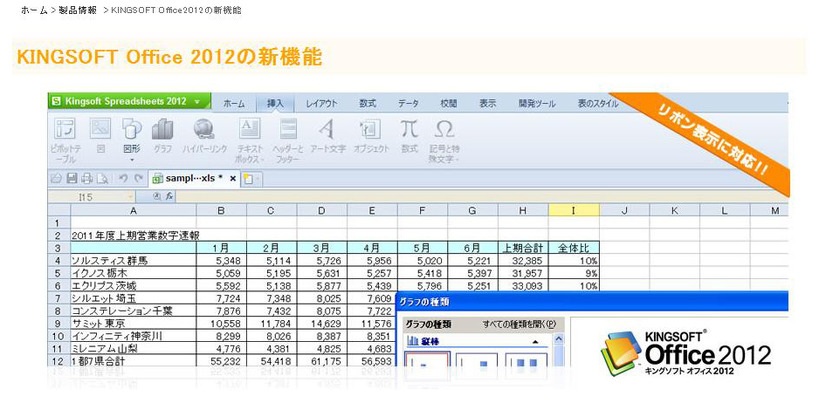
Task: Select column A header
Action: click(x=133, y=211)
